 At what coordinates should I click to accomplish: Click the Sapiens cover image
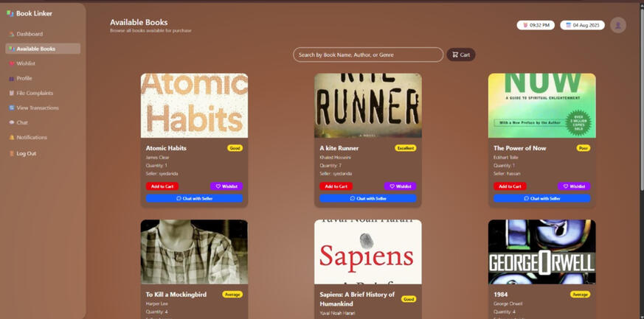(368, 252)
